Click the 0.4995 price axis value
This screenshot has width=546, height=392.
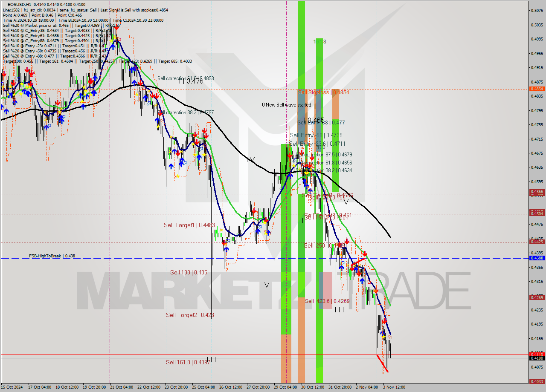[537, 39]
